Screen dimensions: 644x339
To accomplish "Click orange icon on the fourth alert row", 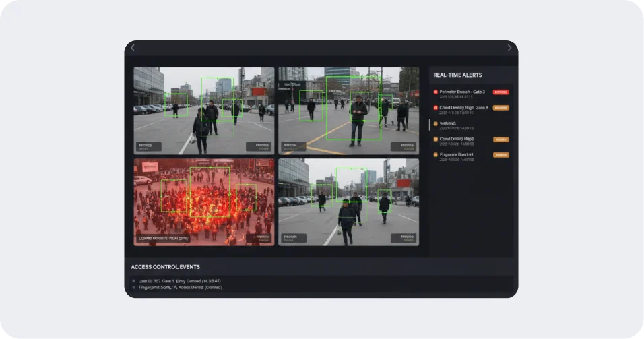I will (435, 140).
